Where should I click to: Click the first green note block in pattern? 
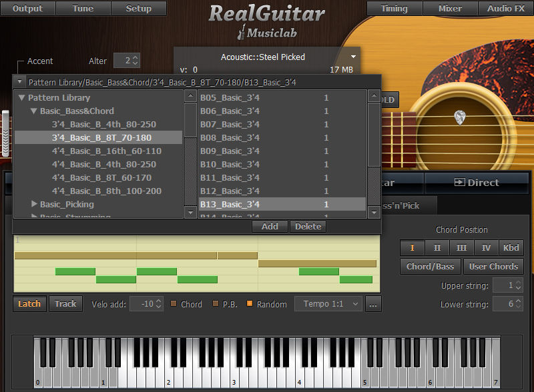(75, 271)
